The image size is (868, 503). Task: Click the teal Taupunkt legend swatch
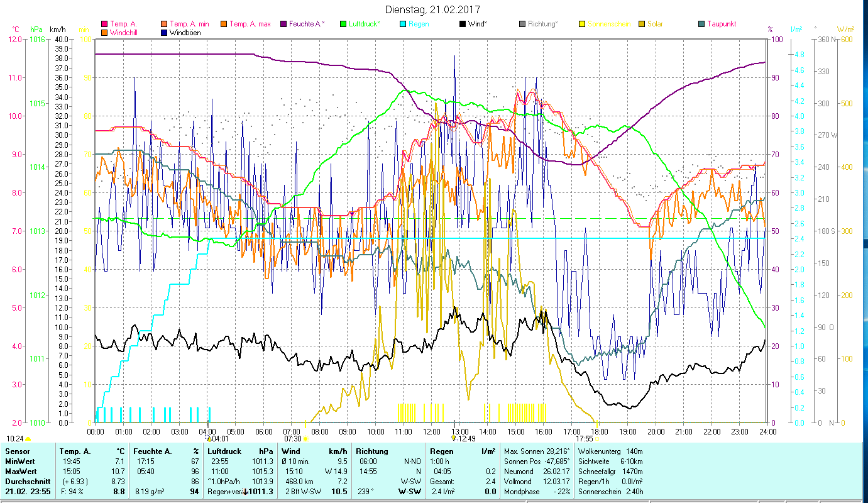701,25
